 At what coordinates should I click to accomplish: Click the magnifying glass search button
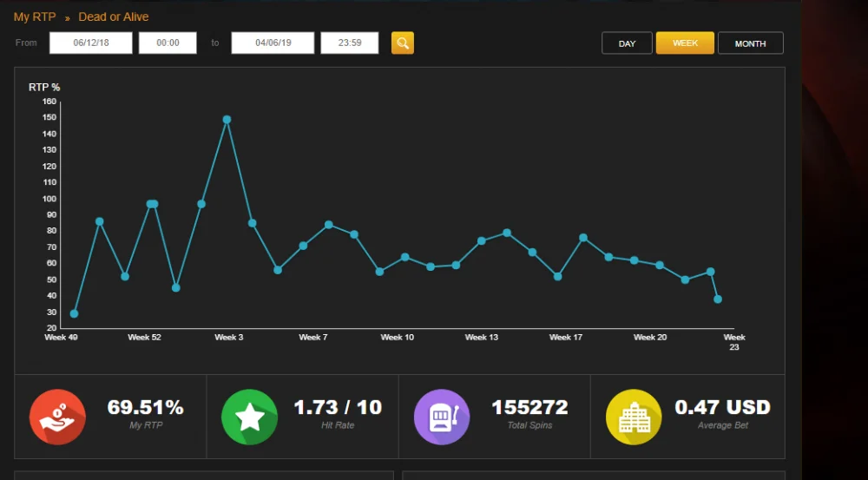point(403,43)
